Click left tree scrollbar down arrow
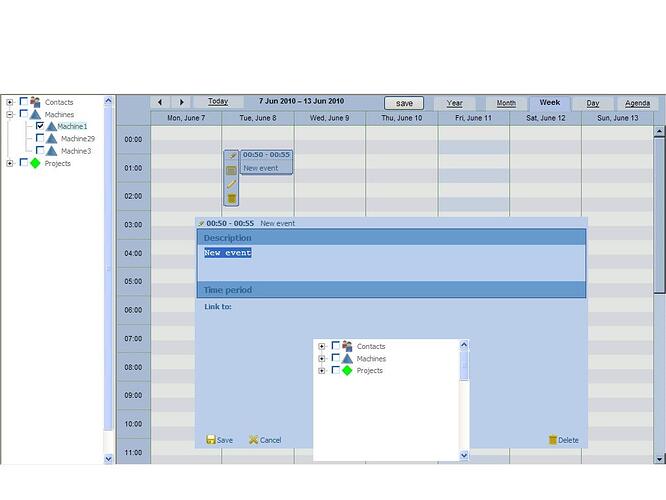This screenshot has height=500, width=666. (108, 459)
